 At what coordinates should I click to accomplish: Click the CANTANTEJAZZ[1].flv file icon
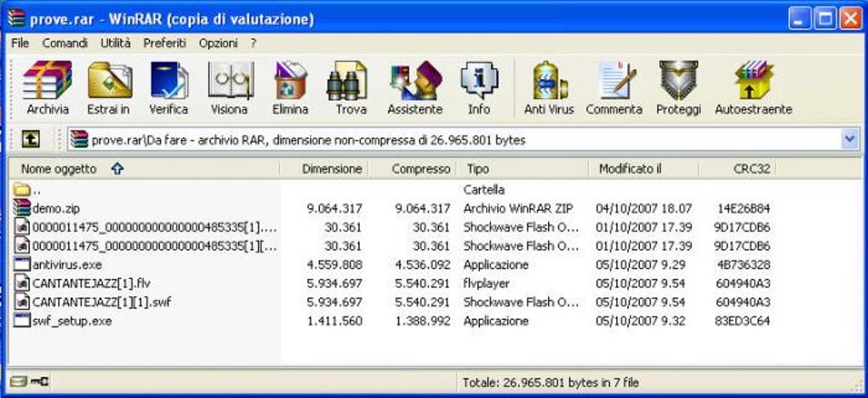(x=21, y=283)
